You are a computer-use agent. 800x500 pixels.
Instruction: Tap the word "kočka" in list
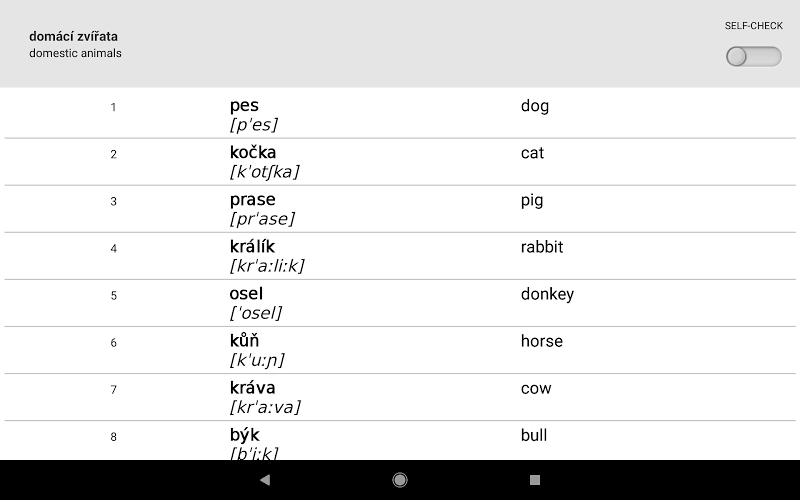(x=253, y=153)
